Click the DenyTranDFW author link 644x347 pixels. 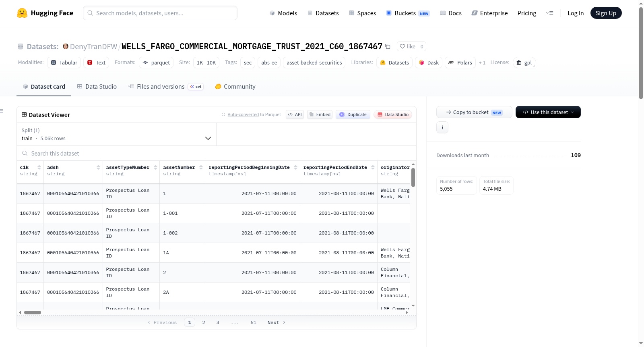tap(93, 46)
